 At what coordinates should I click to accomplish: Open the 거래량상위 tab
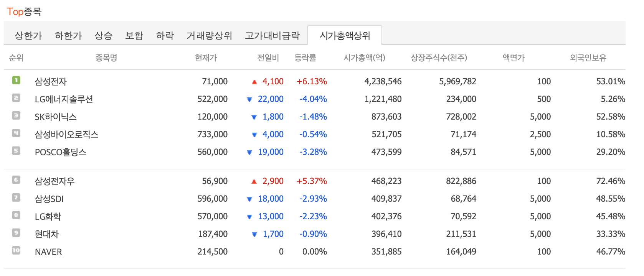[209, 36]
